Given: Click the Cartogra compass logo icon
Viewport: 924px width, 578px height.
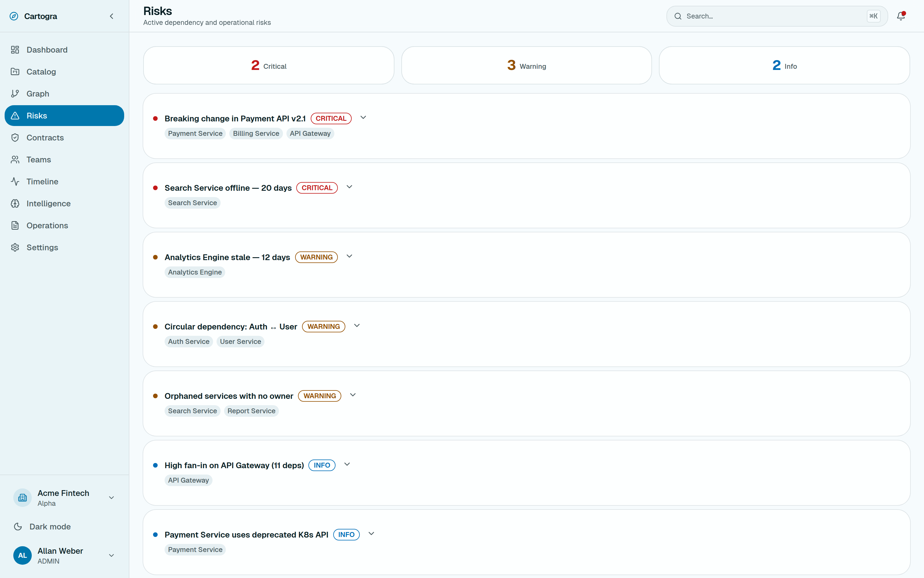Looking at the screenshot, I should [x=14, y=16].
